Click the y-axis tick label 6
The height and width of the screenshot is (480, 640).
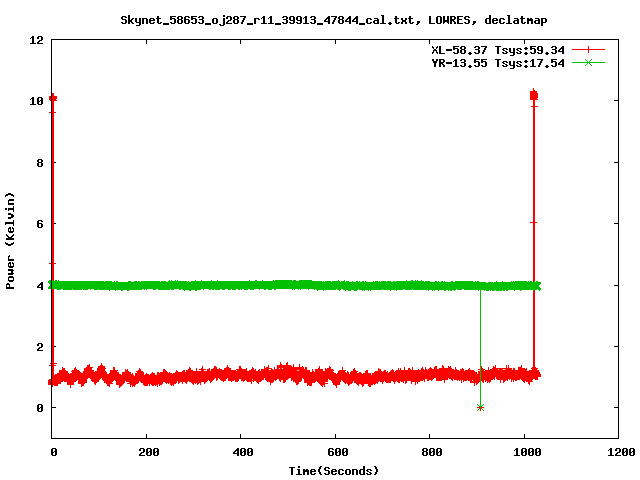[x=40, y=224]
